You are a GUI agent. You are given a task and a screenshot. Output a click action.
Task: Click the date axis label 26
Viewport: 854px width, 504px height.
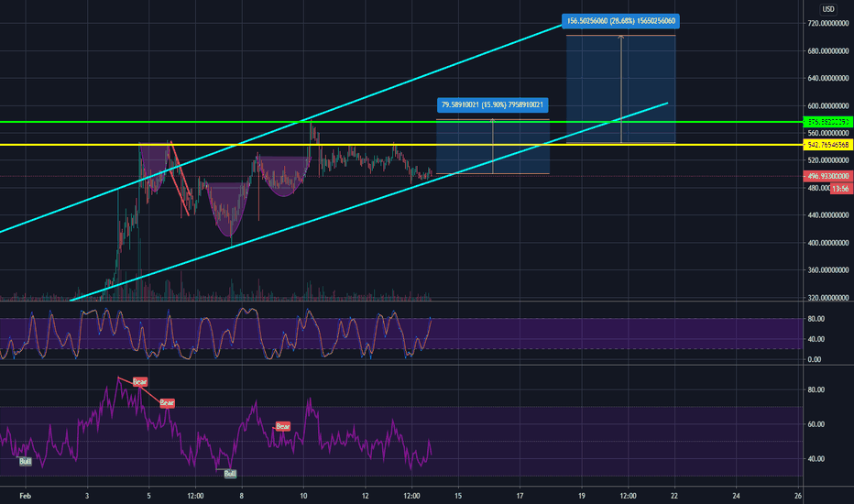tap(798, 496)
